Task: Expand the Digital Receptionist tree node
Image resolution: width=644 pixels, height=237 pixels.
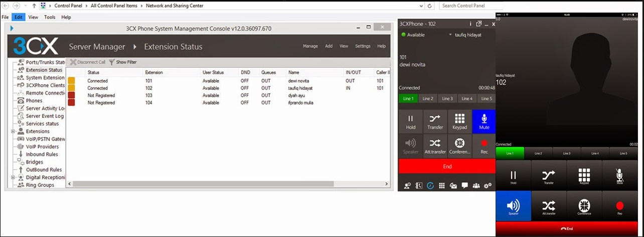Action: click(13, 177)
